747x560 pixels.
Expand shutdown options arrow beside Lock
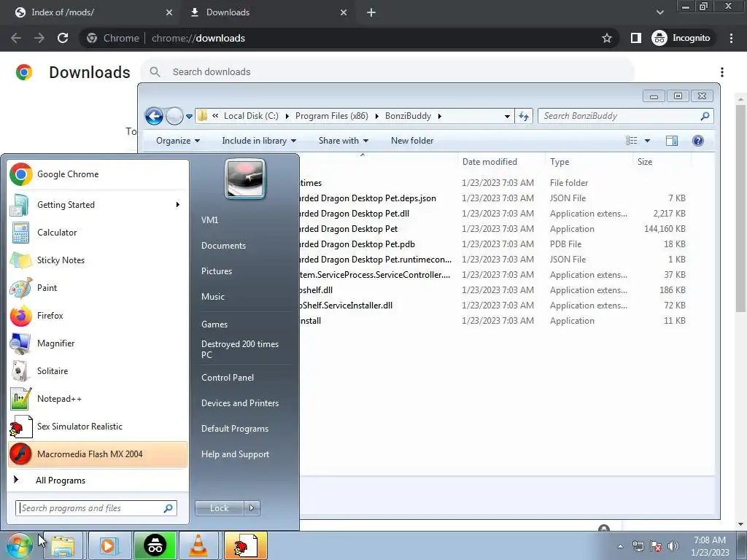(x=252, y=508)
